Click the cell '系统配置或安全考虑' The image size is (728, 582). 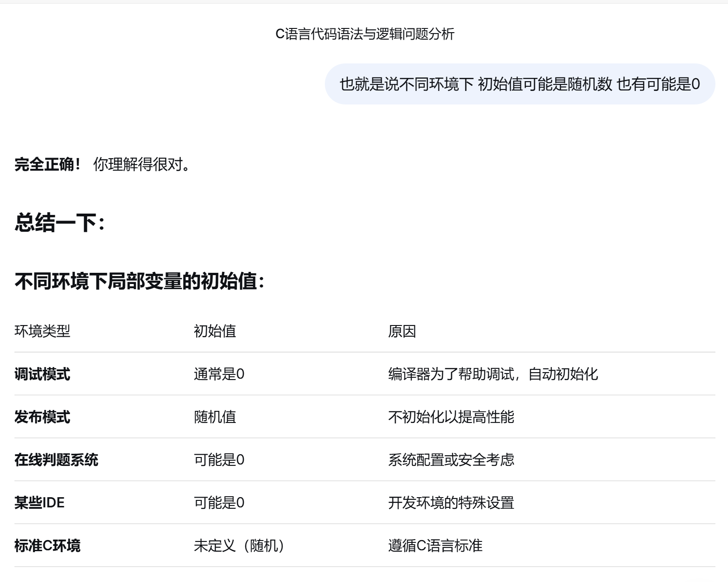pos(451,460)
